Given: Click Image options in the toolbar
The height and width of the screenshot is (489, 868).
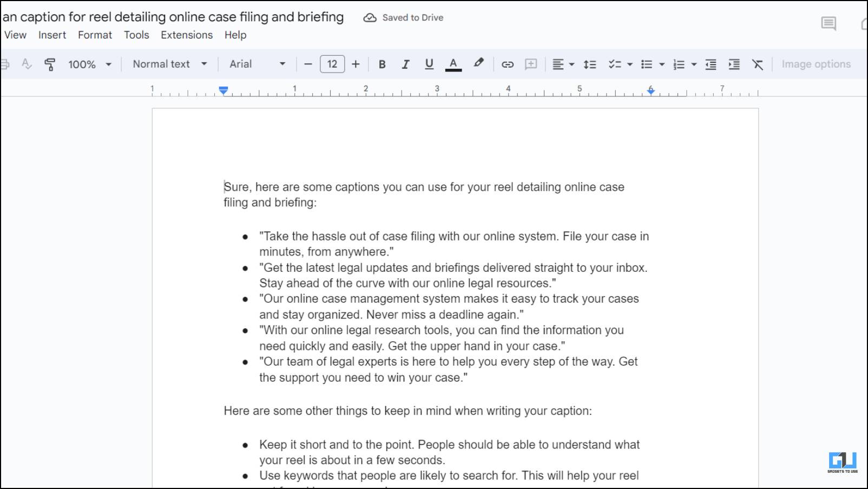Looking at the screenshot, I should coord(816,64).
